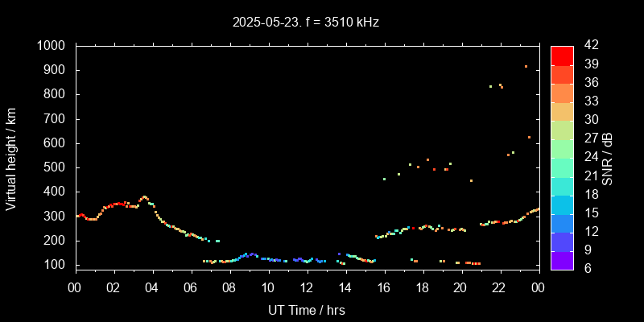The height and width of the screenshot is (322, 644).
Task: Click the 'UT Time / hrs' axis label
Action: [x=307, y=309]
